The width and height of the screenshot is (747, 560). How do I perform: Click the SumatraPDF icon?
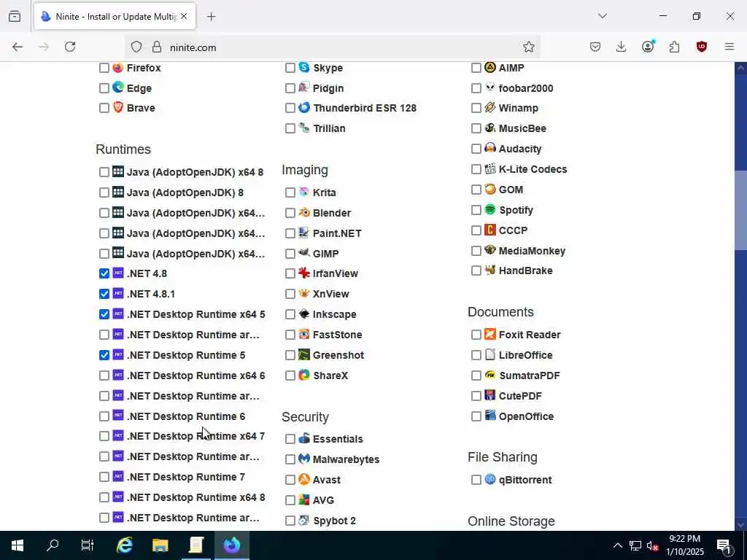click(x=489, y=376)
